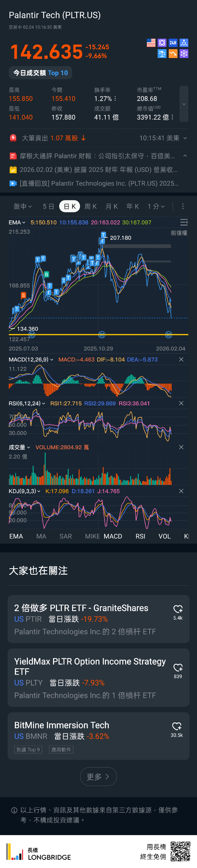The width and height of the screenshot is (197, 868).
Task: Close the MACD indicator panel
Action: 181,360
